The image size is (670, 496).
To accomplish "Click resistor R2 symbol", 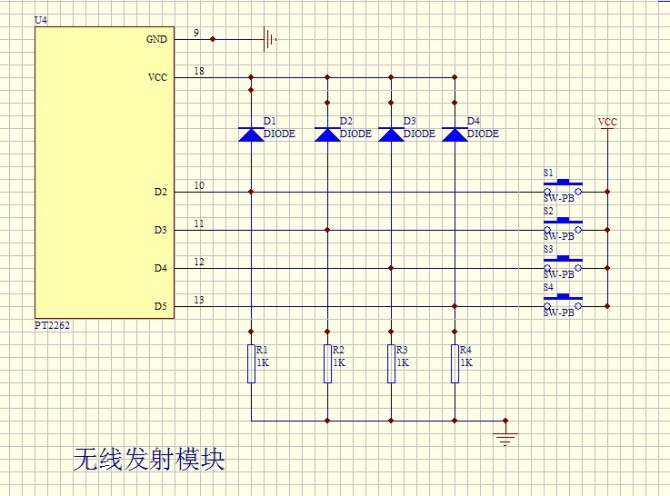I will tap(327, 363).
